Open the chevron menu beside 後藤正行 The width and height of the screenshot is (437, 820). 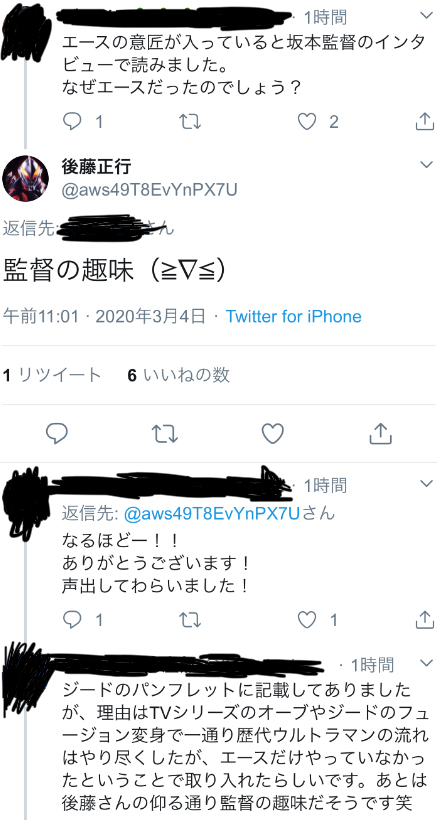point(427,165)
